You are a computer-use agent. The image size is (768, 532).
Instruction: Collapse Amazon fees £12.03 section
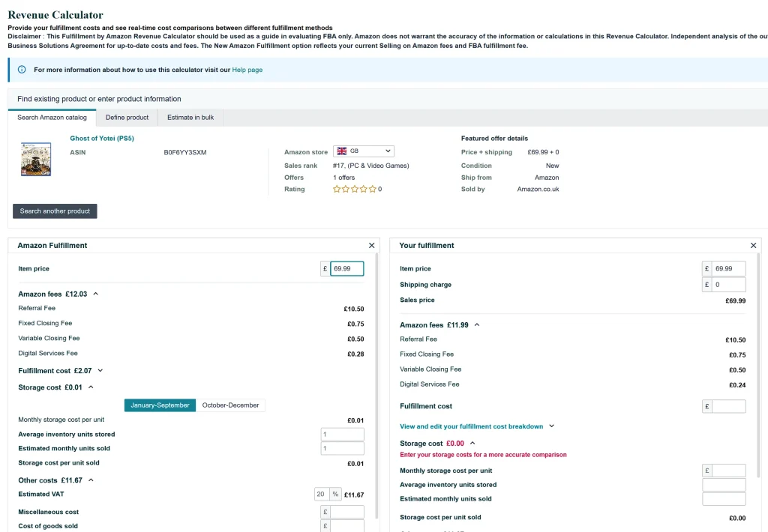pyautogui.click(x=95, y=294)
